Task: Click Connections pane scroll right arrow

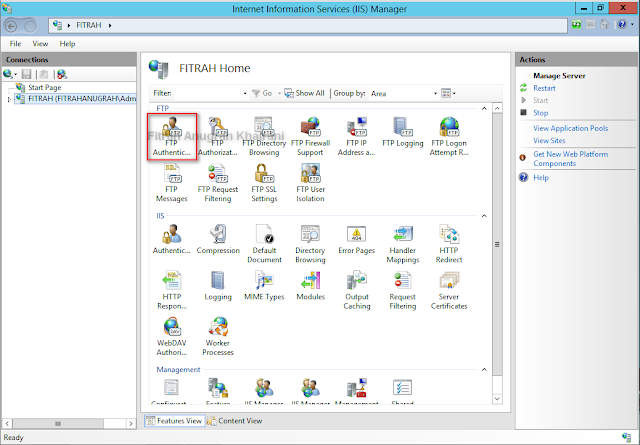Action: pos(131,424)
